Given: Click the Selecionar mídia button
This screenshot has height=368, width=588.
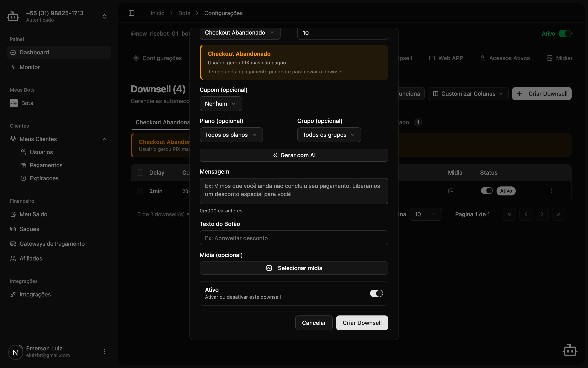Looking at the screenshot, I should click(294, 268).
